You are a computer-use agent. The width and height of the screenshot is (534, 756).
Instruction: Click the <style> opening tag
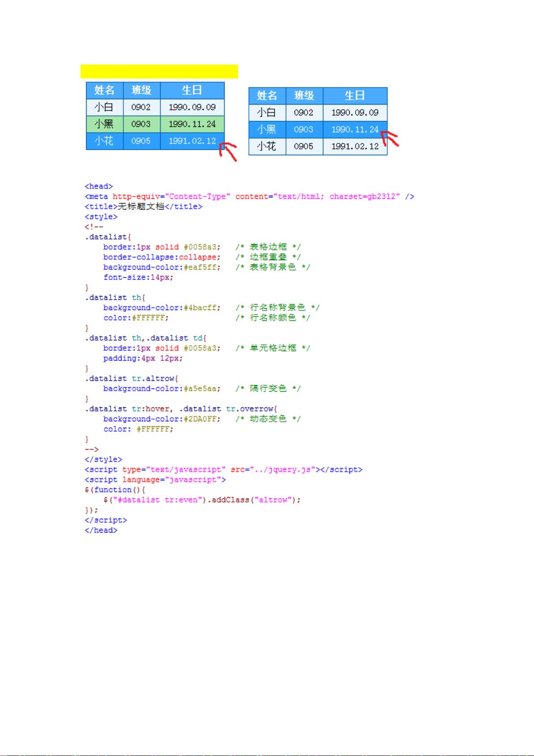click(101, 217)
